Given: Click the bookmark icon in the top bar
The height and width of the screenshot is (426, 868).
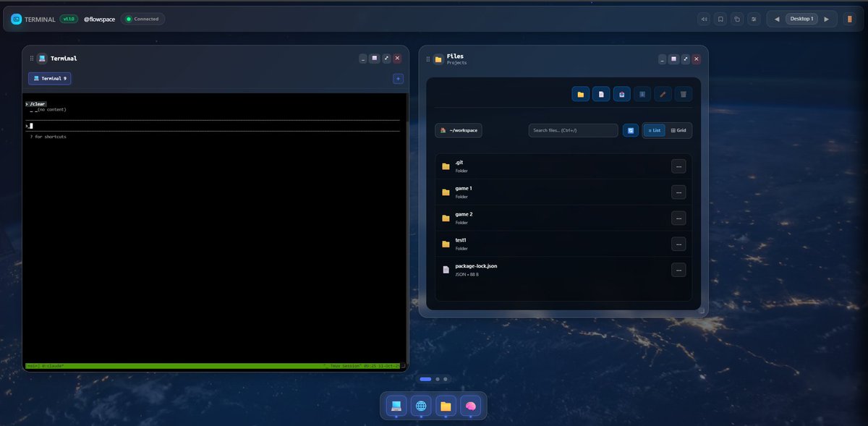Looking at the screenshot, I should (x=720, y=19).
